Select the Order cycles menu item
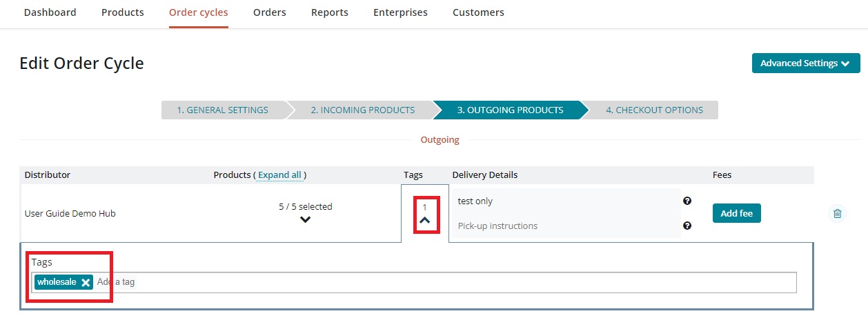 (x=198, y=12)
